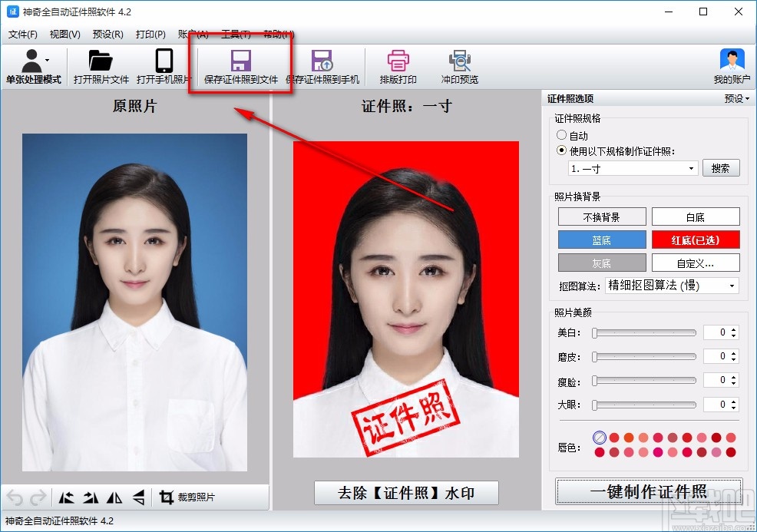The height and width of the screenshot is (532, 757).
Task: Rotate original photo right (clockwise)
Action: click(91, 497)
